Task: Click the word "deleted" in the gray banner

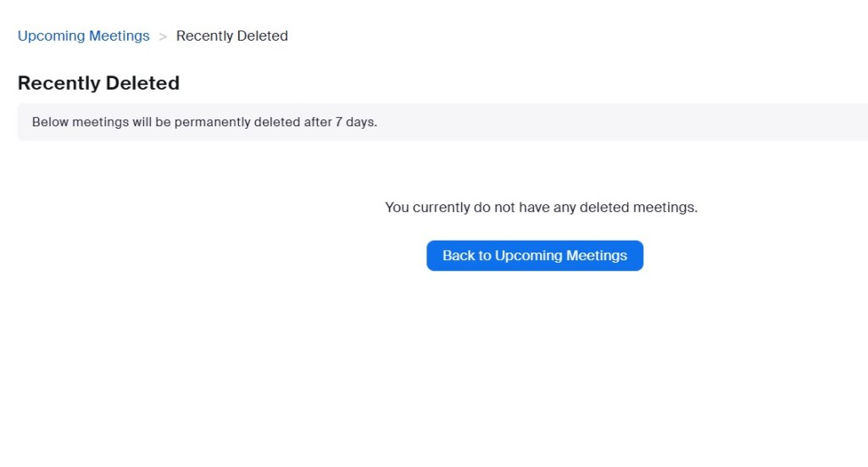Action: click(x=279, y=122)
